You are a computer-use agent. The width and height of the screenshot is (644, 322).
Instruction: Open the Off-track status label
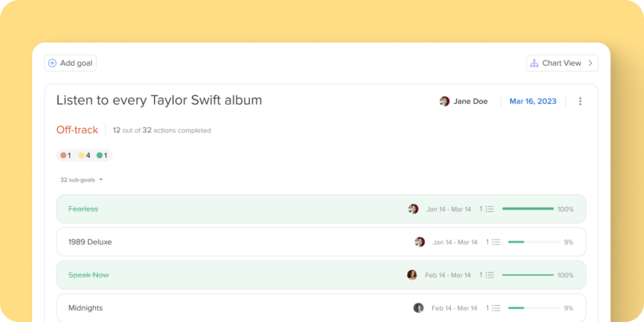tap(77, 130)
